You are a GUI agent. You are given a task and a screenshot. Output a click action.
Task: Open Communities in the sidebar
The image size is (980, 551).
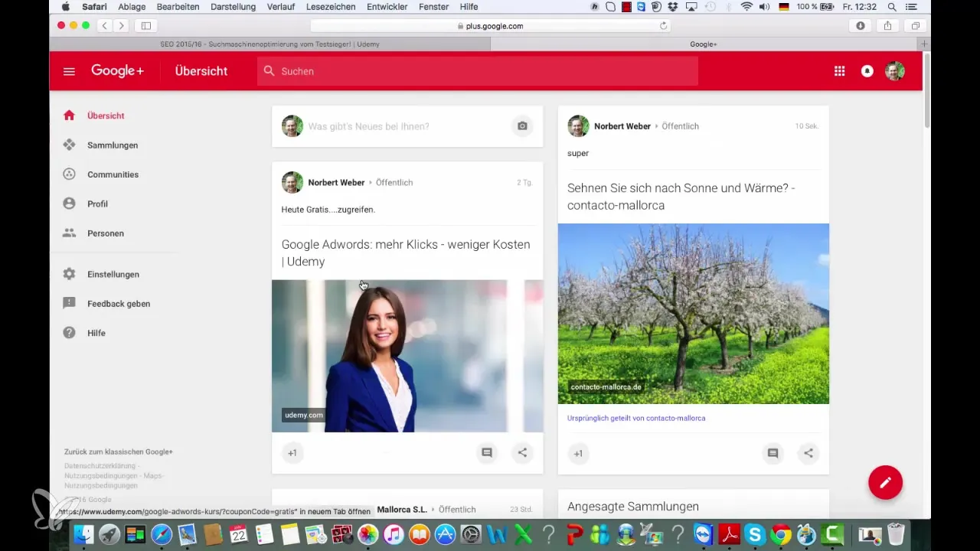click(x=113, y=174)
